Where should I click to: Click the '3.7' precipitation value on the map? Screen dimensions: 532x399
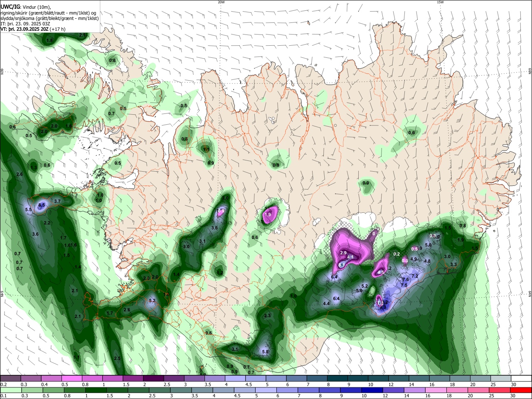pyautogui.click(x=57, y=201)
